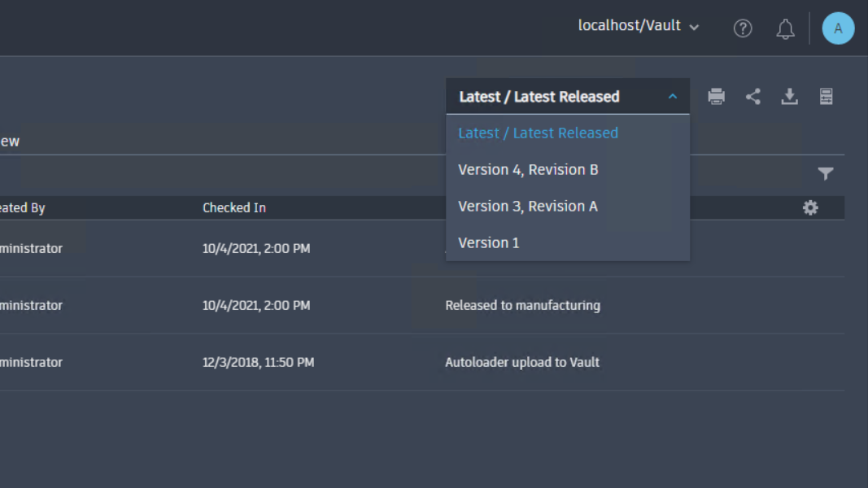Select the Released to manufacturing row
Screen dimensions: 868x488
click(x=522, y=306)
